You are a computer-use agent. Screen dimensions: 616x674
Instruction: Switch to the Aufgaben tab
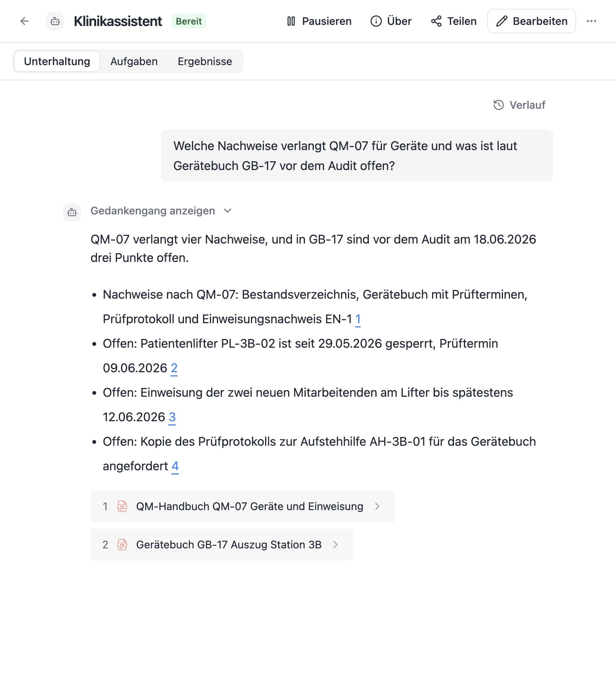pos(134,61)
